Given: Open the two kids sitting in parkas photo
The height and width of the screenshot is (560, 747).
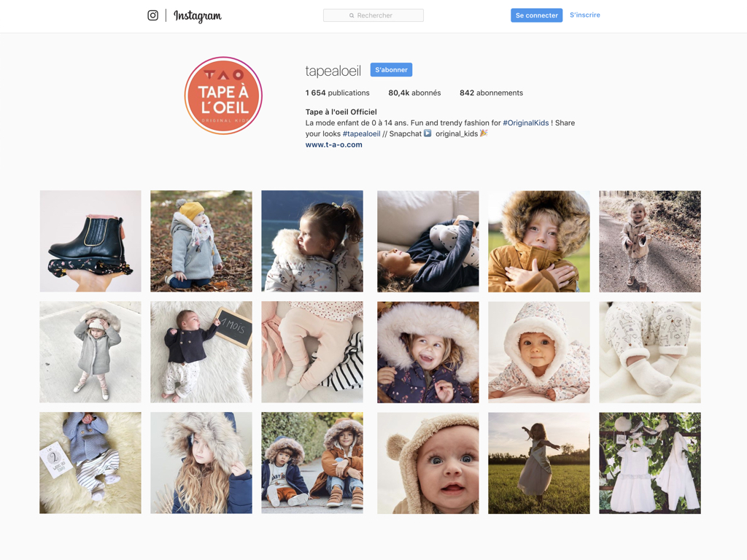Looking at the screenshot, I should click(x=312, y=463).
